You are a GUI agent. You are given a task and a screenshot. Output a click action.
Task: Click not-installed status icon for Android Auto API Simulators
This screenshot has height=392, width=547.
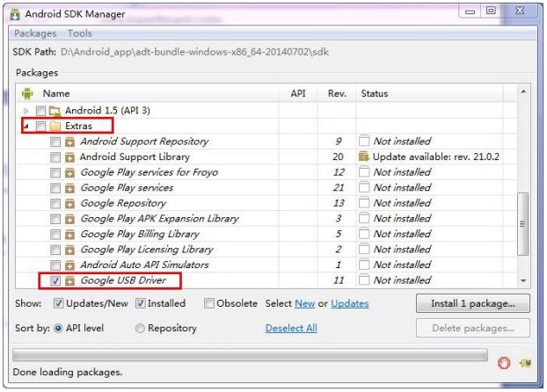tap(364, 265)
